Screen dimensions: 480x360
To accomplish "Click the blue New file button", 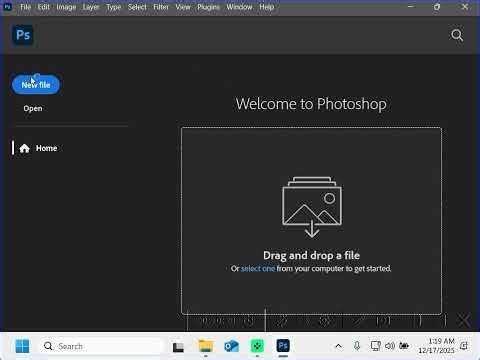I will [36, 85].
